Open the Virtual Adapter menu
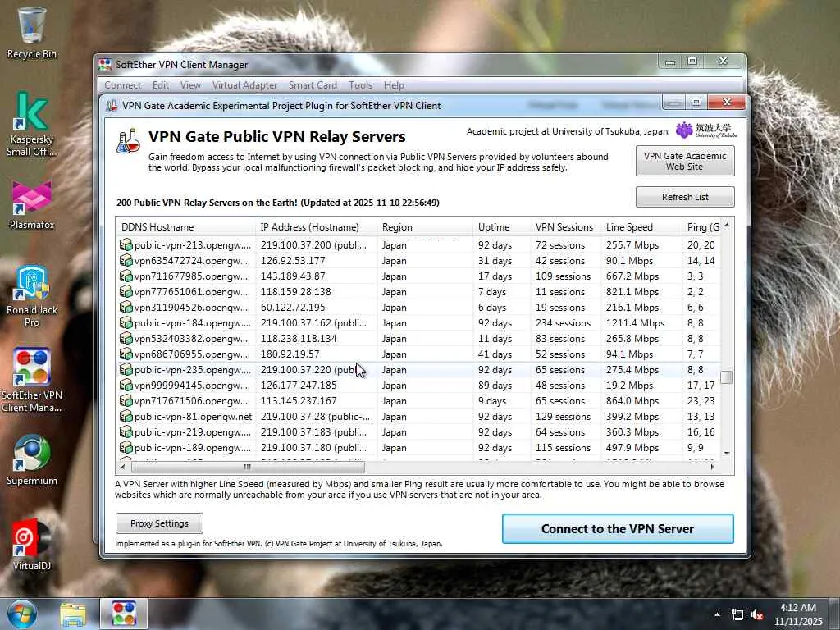The image size is (840, 630). (x=244, y=85)
